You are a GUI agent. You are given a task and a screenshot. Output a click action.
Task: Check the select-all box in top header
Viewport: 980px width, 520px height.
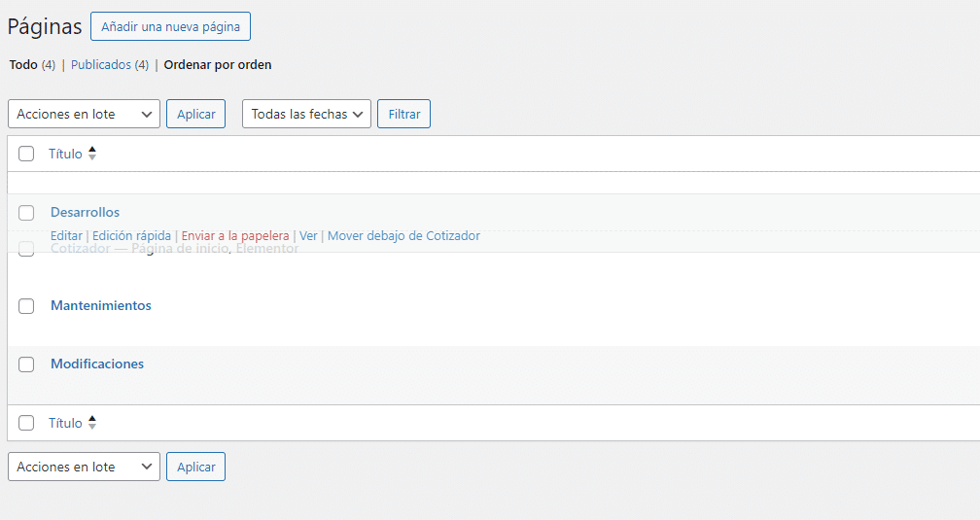26,154
